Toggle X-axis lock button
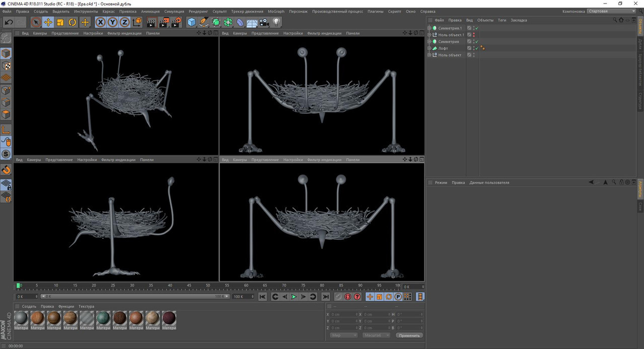 100,22
